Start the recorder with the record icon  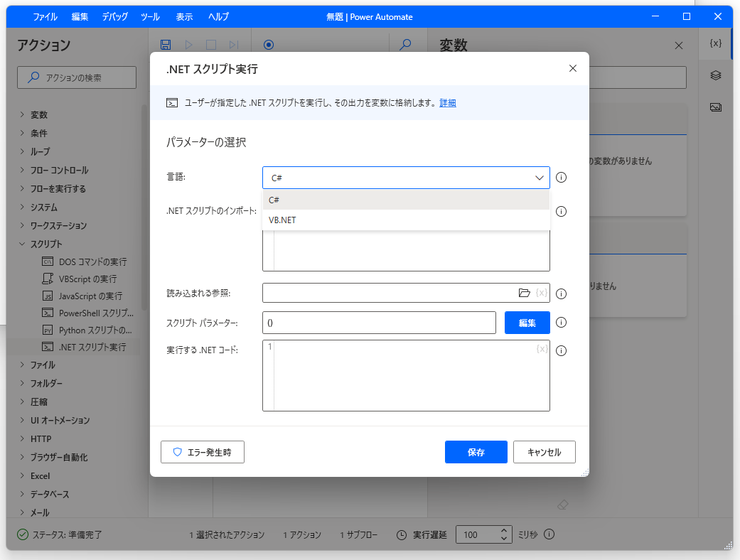269,44
